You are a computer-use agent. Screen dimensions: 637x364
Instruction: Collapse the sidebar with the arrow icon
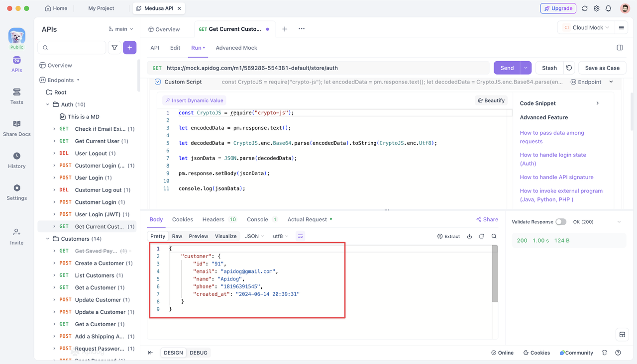click(x=150, y=353)
